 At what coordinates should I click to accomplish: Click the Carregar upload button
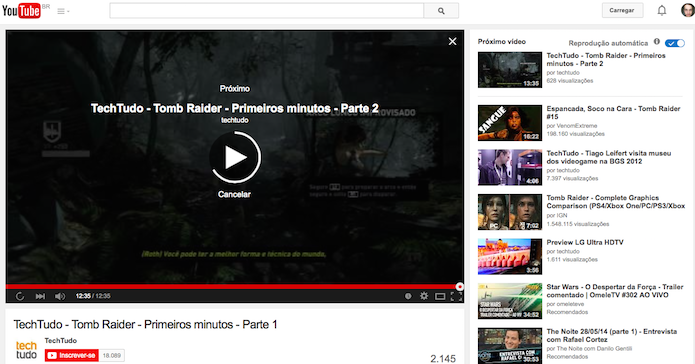pyautogui.click(x=622, y=10)
